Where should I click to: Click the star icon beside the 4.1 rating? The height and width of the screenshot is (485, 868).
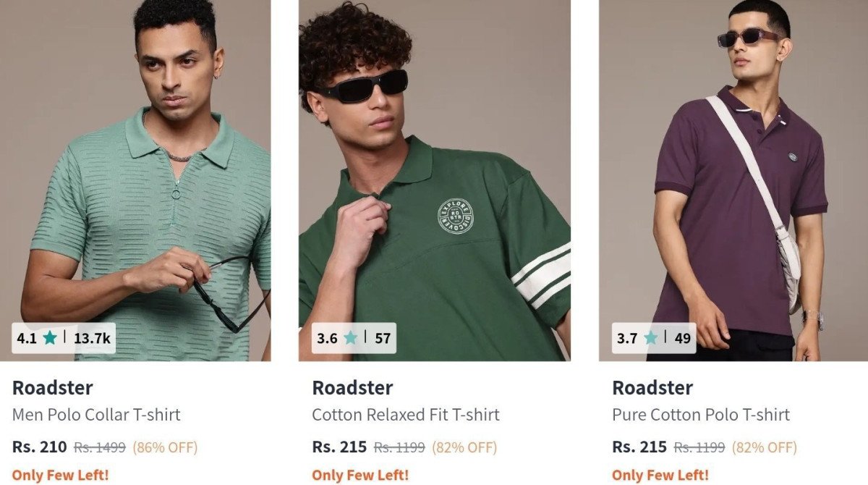(49, 337)
